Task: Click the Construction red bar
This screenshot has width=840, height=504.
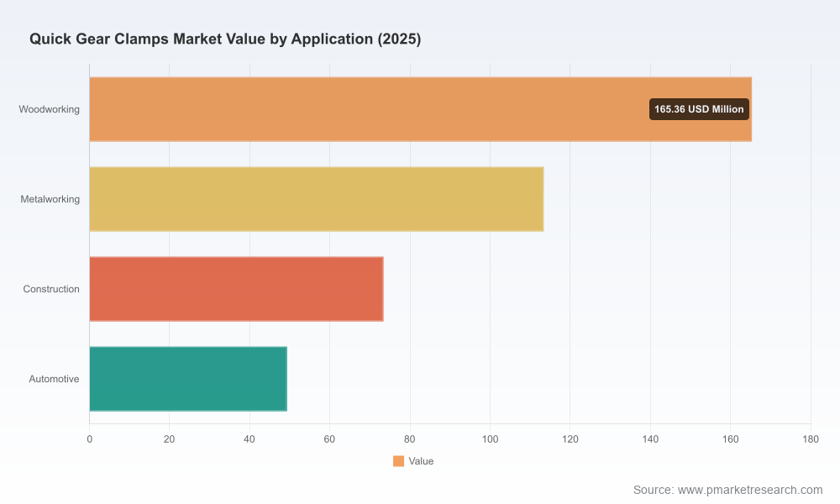Action: click(236, 289)
